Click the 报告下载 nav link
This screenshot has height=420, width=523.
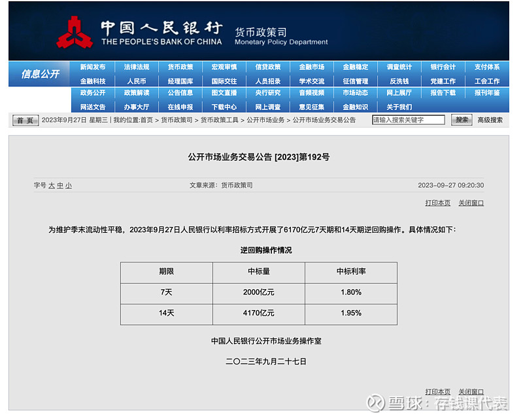point(443,92)
